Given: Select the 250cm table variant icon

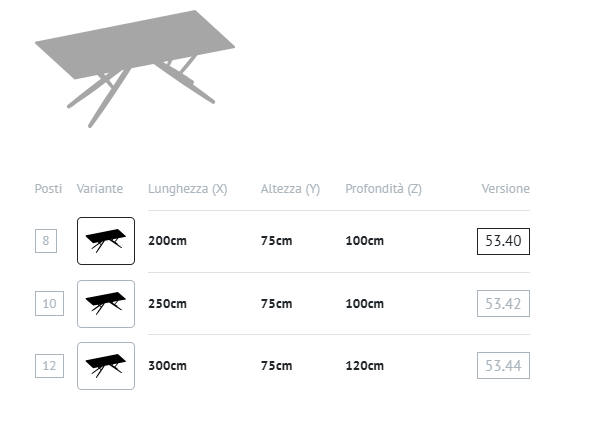Looking at the screenshot, I should pos(106,304).
